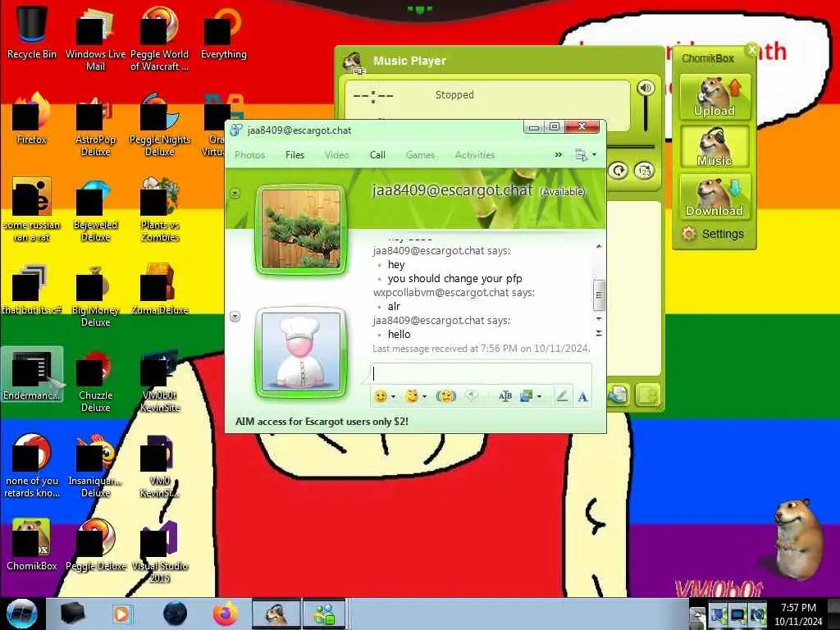Select the Plants vs Zombies desktop icon
840x630 pixels.
[160, 209]
